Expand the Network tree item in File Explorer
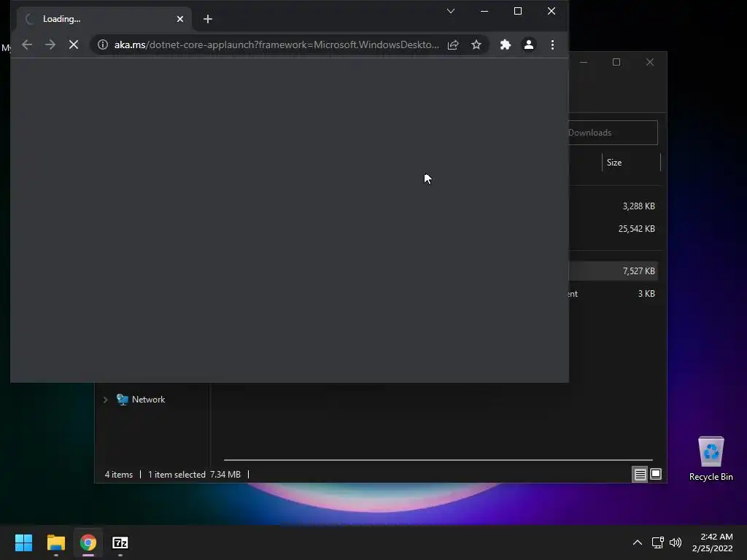This screenshot has height=560, width=747. (x=105, y=400)
